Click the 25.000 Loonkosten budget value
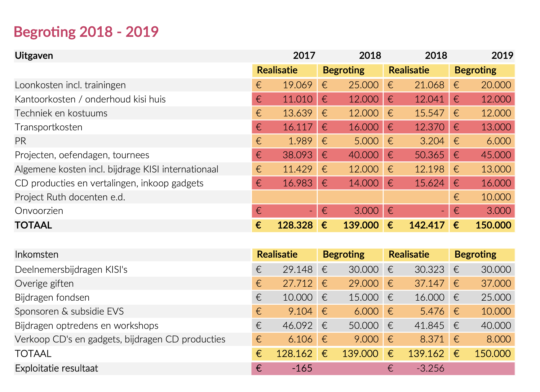This screenshot has height=392, width=540. point(363,85)
